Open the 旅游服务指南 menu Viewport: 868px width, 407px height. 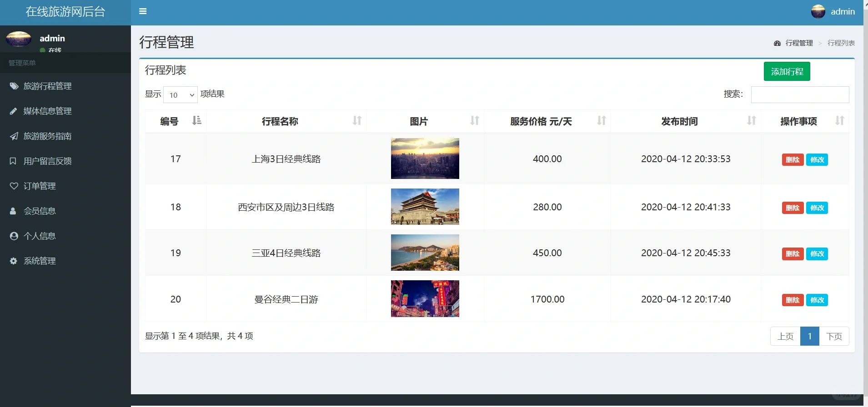65,136
